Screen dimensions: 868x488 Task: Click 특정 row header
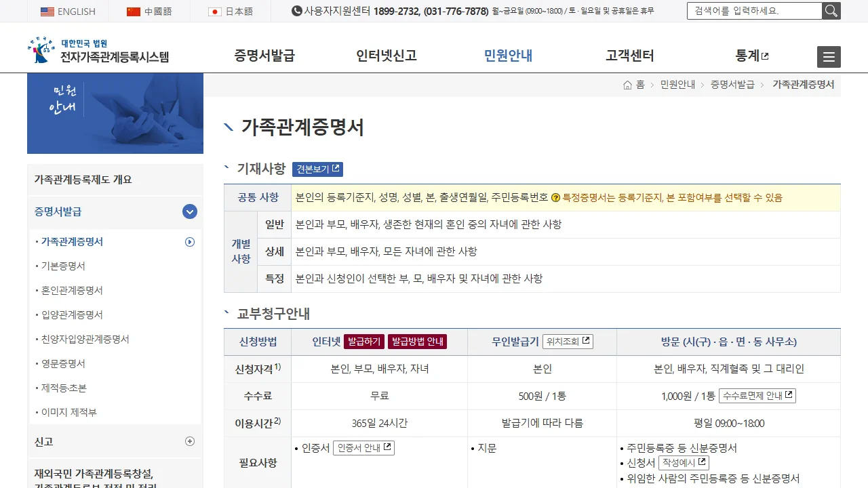[x=275, y=279]
